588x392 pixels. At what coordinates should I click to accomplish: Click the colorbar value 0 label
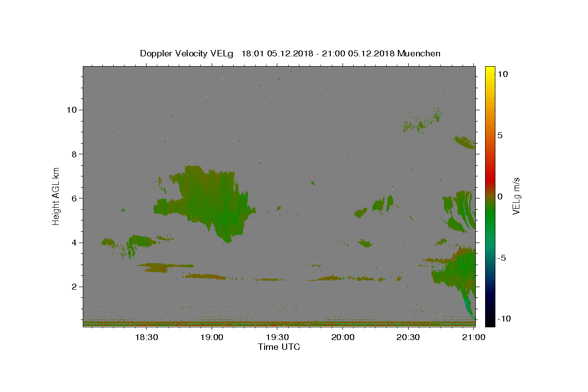click(x=500, y=196)
